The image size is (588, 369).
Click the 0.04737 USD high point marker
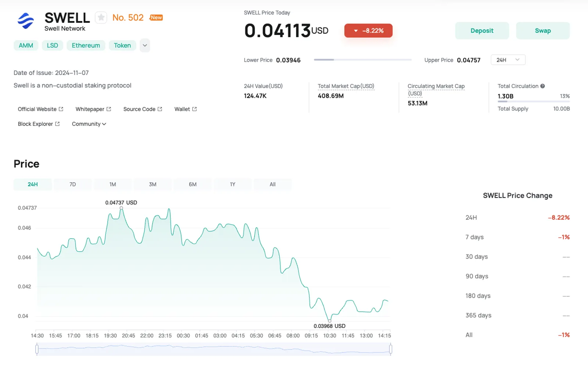(x=121, y=208)
